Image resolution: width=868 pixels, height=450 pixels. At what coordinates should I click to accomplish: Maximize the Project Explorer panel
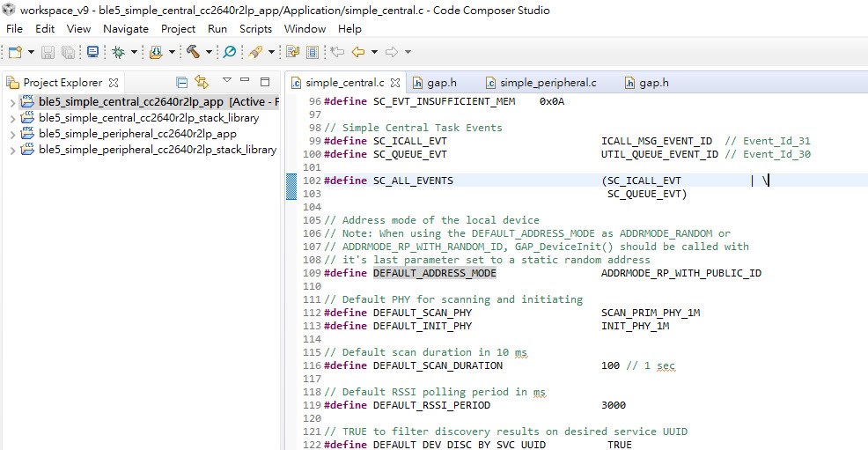pos(265,81)
